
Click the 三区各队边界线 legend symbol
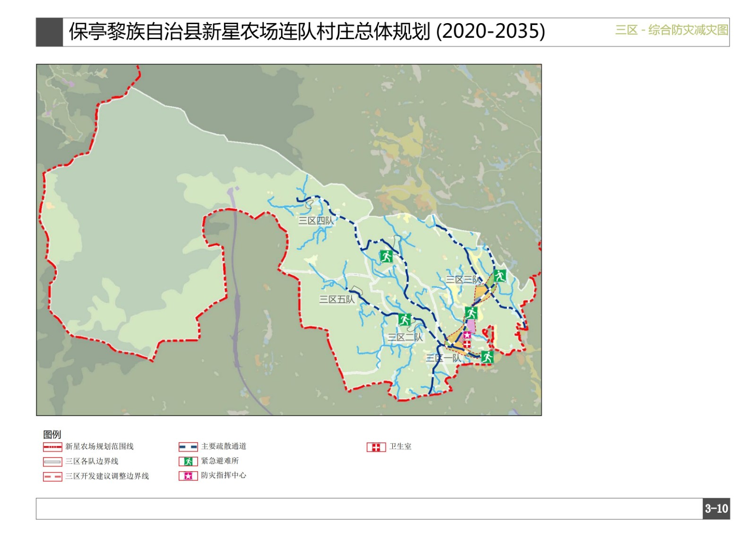[x=52, y=462]
